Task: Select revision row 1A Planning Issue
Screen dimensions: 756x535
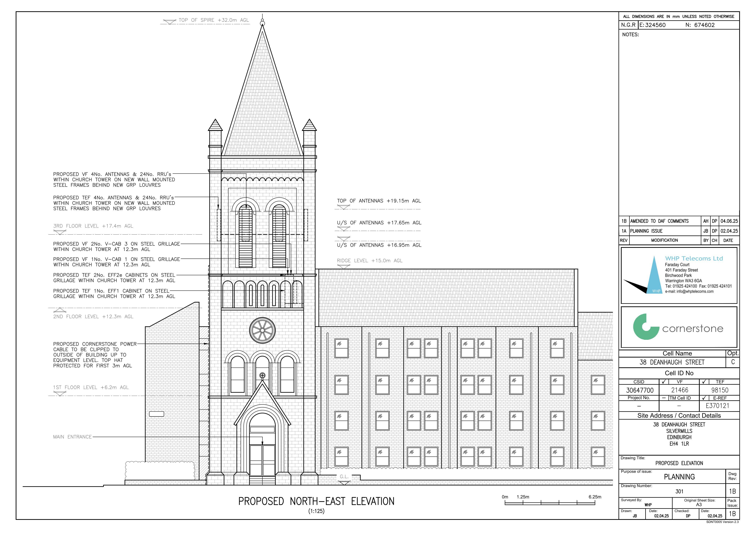Action: [679, 231]
